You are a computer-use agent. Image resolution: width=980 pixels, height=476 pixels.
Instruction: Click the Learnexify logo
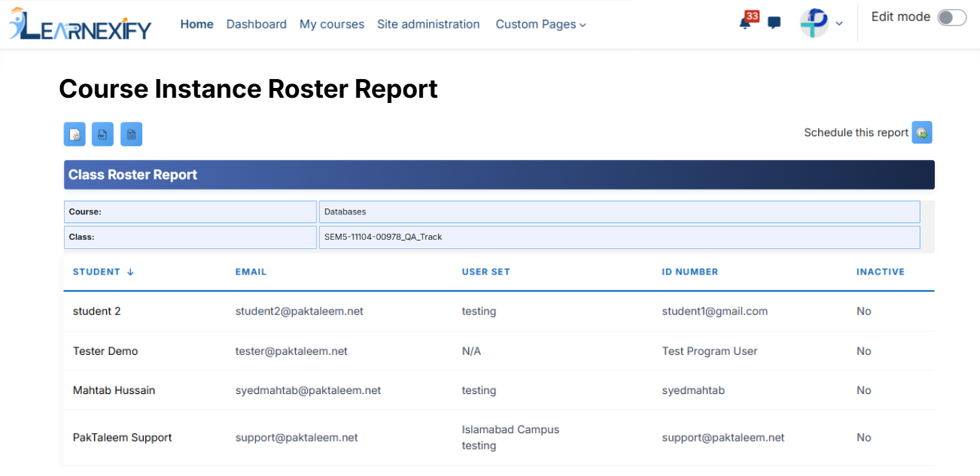tap(81, 24)
